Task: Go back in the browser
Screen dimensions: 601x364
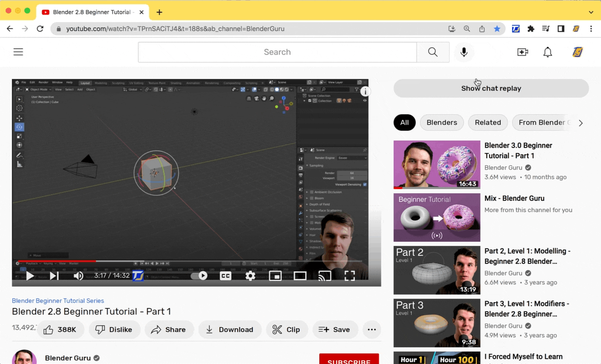Action: point(10,29)
